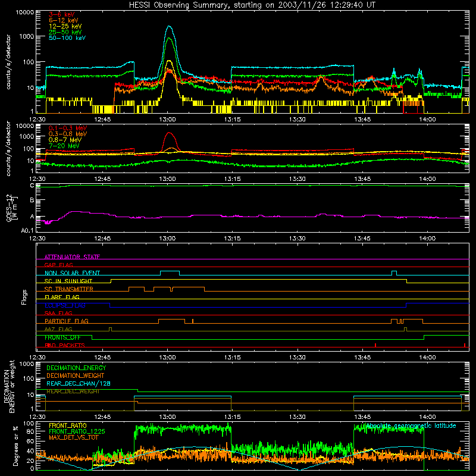The height and width of the screenshot is (476, 476).
Task: Click the HESSI Observing Summary title
Action: coord(252,5)
